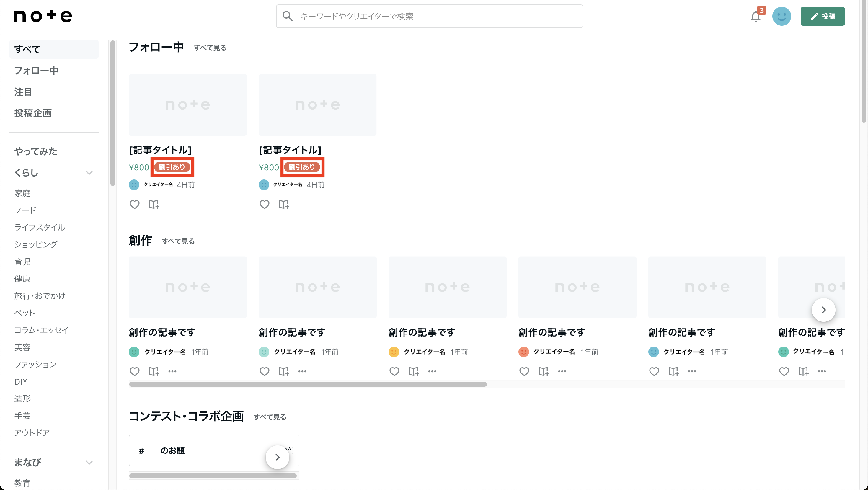Add third 創作 article to magazine
The width and height of the screenshot is (868, 490).
pos(413,371)
